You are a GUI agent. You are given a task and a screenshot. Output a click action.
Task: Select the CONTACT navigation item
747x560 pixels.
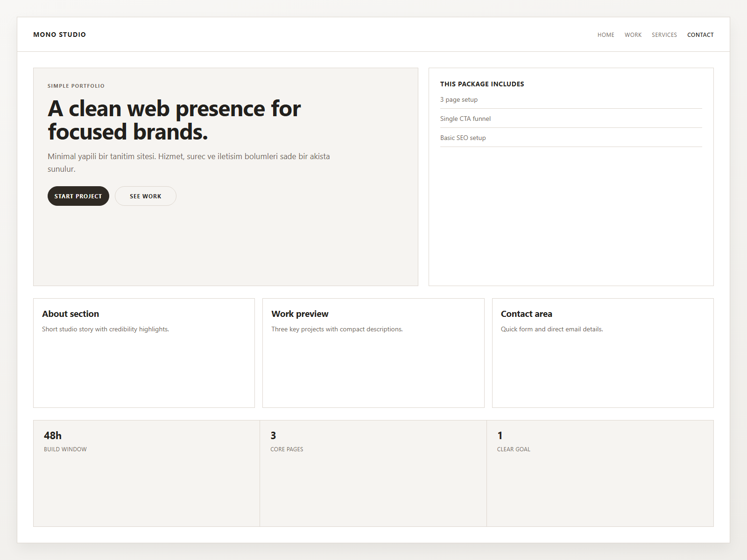[x=700, y=35]
